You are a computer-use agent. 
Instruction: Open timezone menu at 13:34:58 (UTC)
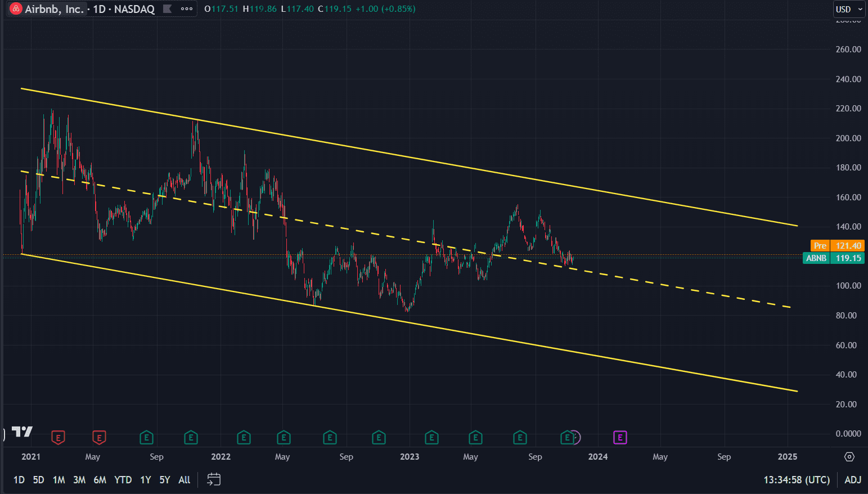pos(797,480)
